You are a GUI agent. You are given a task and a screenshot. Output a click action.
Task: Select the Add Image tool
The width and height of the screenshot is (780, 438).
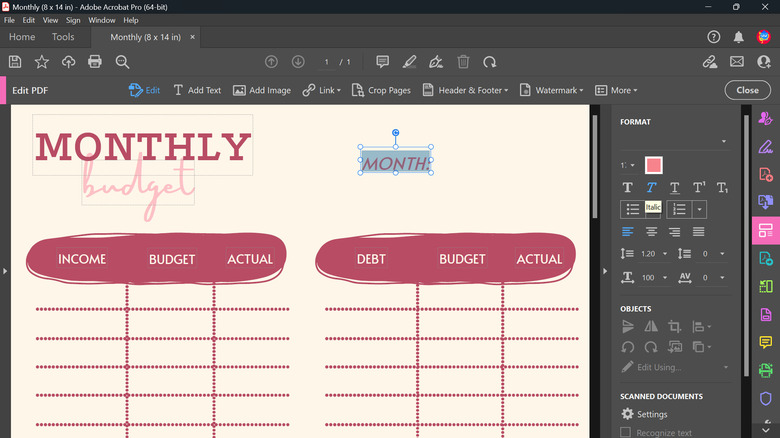(x=262, y=90)
